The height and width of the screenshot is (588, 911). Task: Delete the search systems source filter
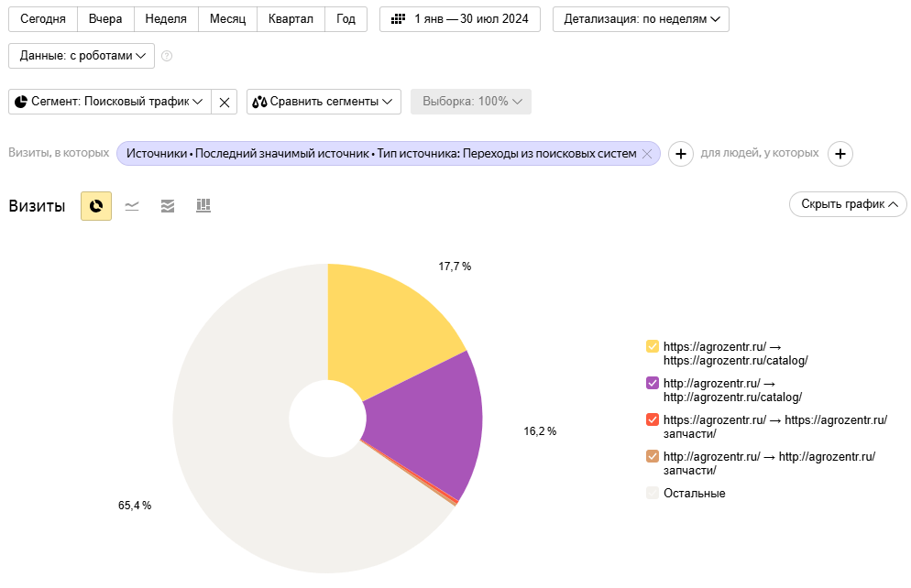point(647,154)
